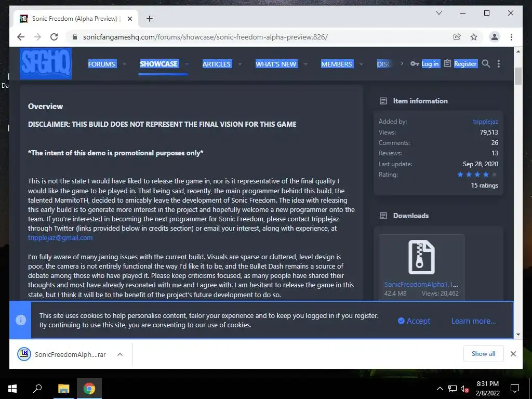Click the Log in link
This screenshot has width=532, height=399.
[430, 64]
